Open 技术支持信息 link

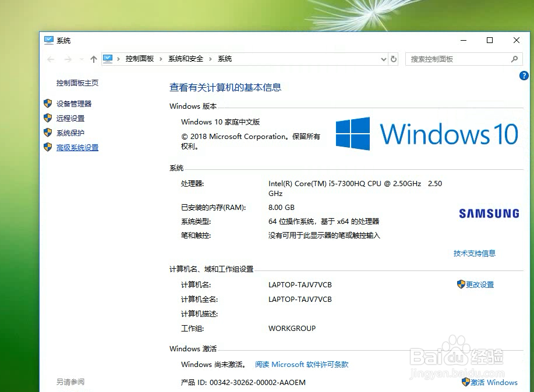[475, 253]
